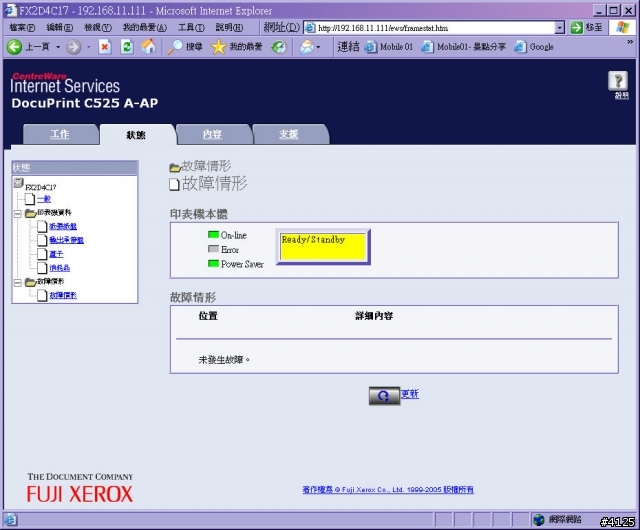
Task: Open the Help question mark icon
Action: 618,80
